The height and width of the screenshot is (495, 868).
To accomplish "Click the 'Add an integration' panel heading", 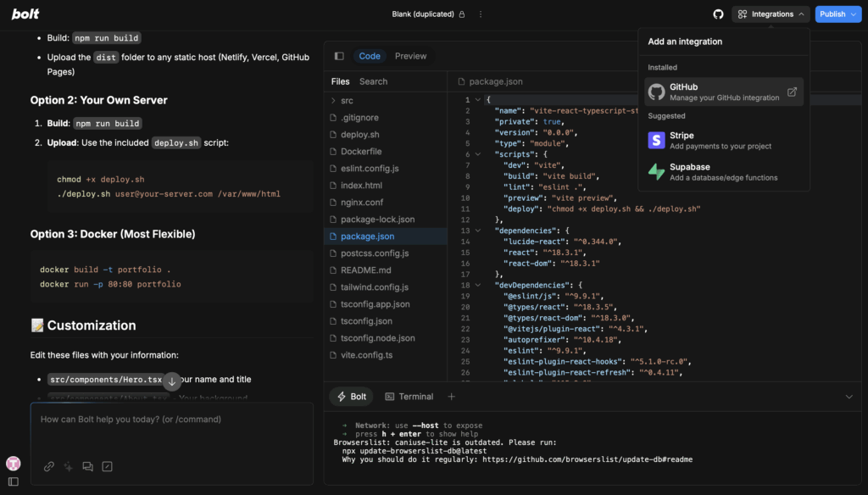I will pos(685,42).
